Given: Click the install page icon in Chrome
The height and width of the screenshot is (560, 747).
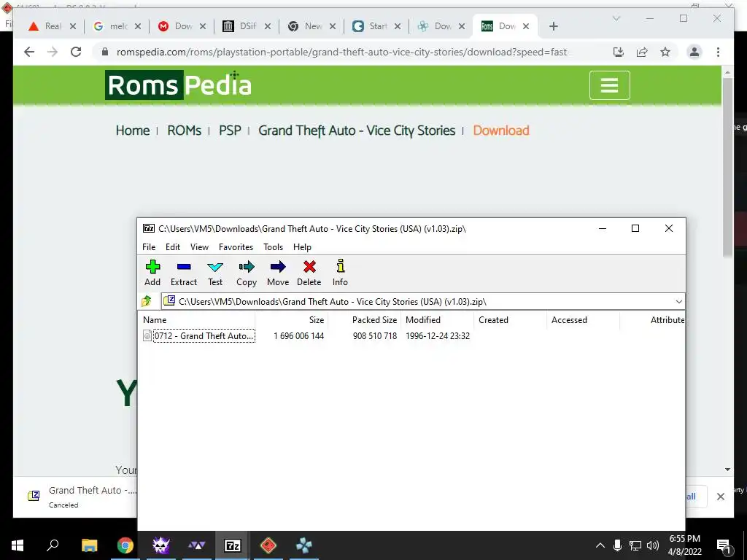Looking at the screenshot, I should click(619, 52).
